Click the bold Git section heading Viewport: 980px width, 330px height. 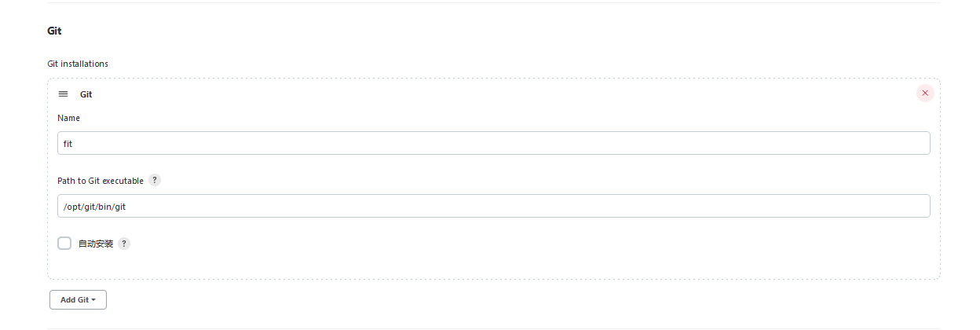(54, 31)
